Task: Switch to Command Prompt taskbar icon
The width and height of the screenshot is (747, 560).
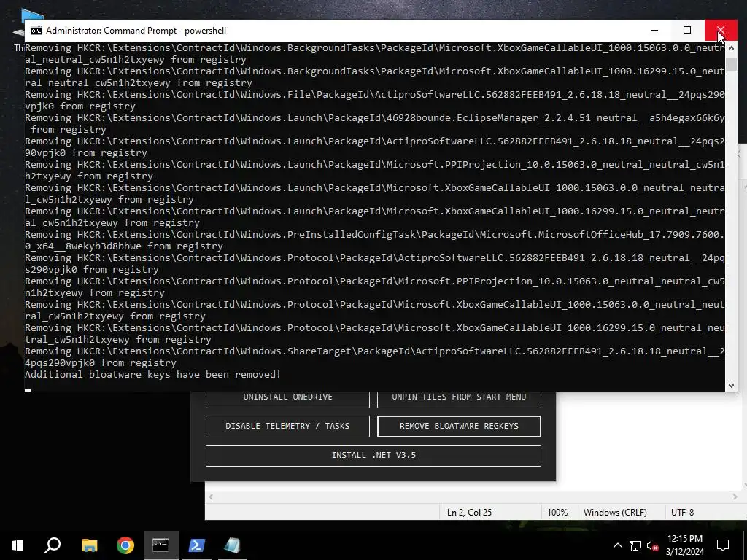Action: pyautogui.click(x=160, y=545)
